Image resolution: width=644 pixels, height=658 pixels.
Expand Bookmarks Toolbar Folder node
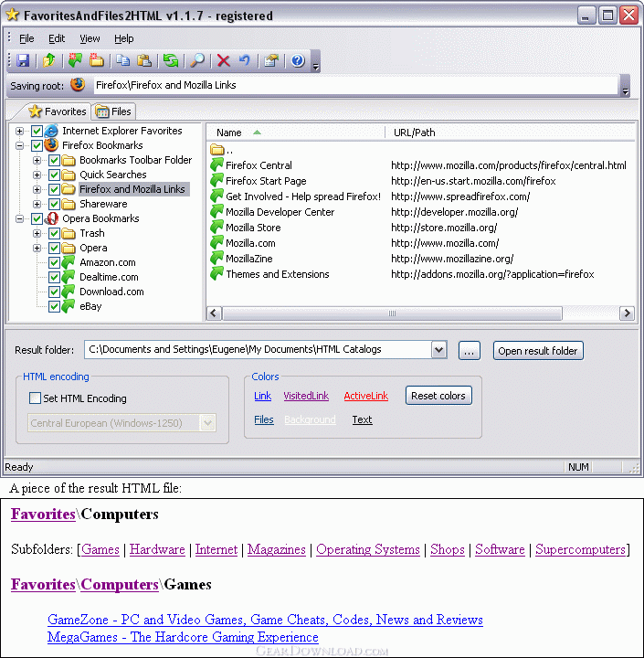click(37, 160)
